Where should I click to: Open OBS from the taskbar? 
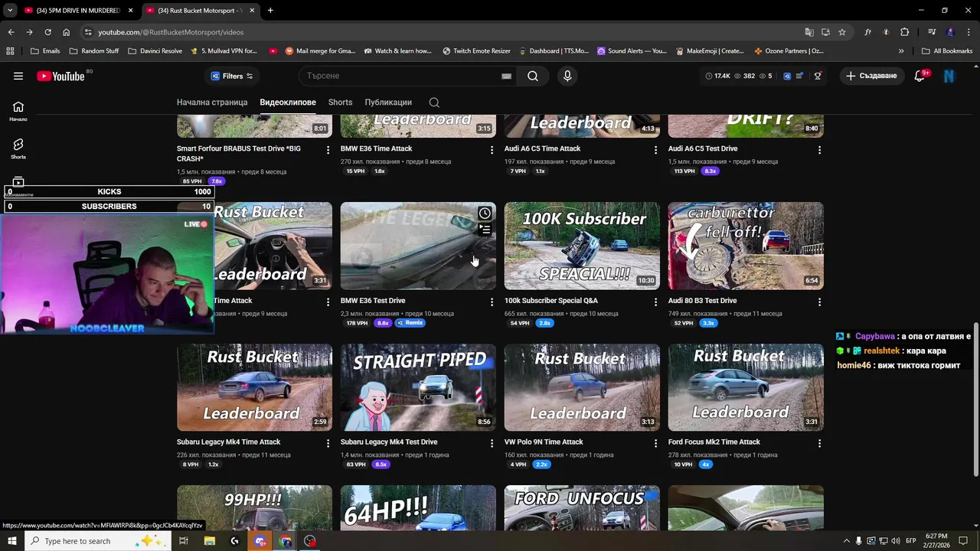coord(310,541)
